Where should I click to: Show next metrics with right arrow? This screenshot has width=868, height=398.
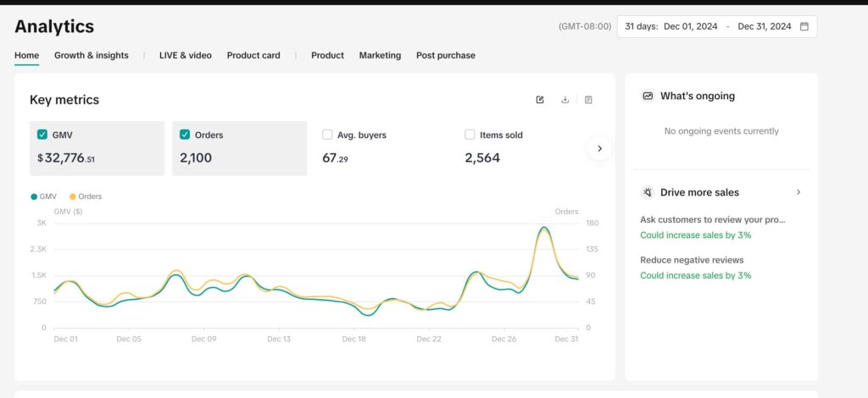tap(599, 148)
